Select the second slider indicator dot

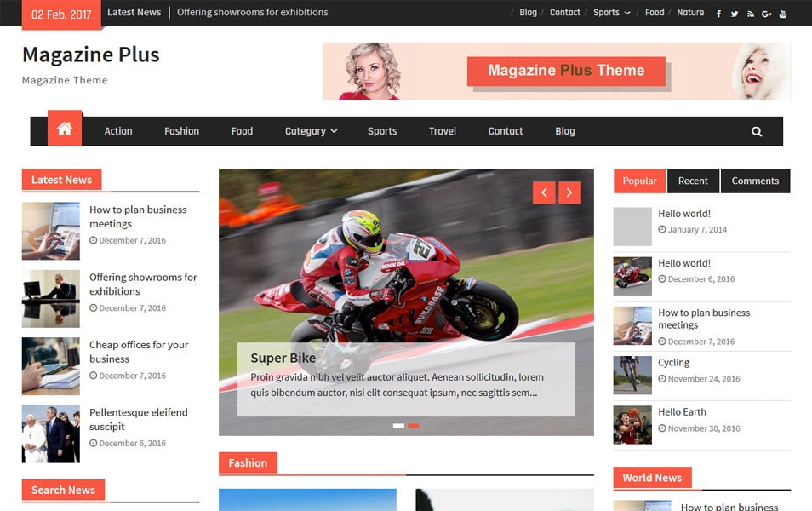[x=414, y=426]
